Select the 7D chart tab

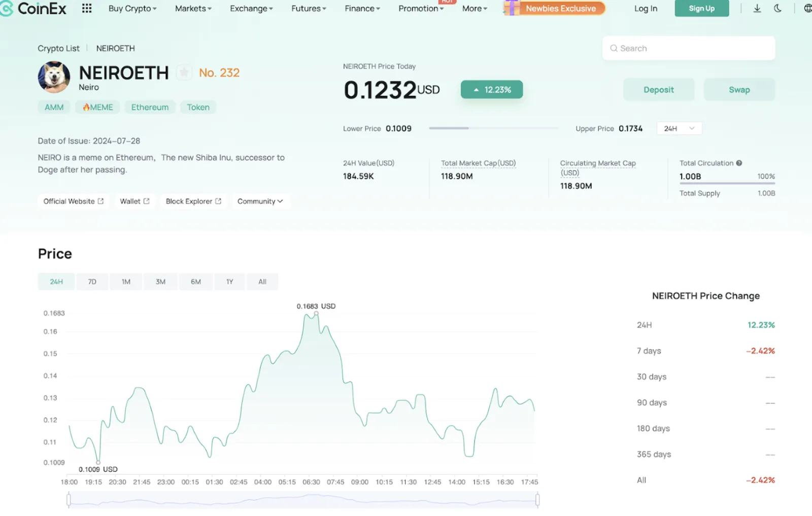[92, 282]
